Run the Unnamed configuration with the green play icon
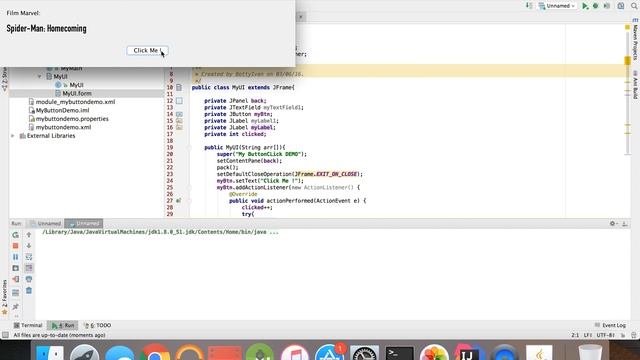Viewport: 640px width, 360px height. (x=585, y=6)
